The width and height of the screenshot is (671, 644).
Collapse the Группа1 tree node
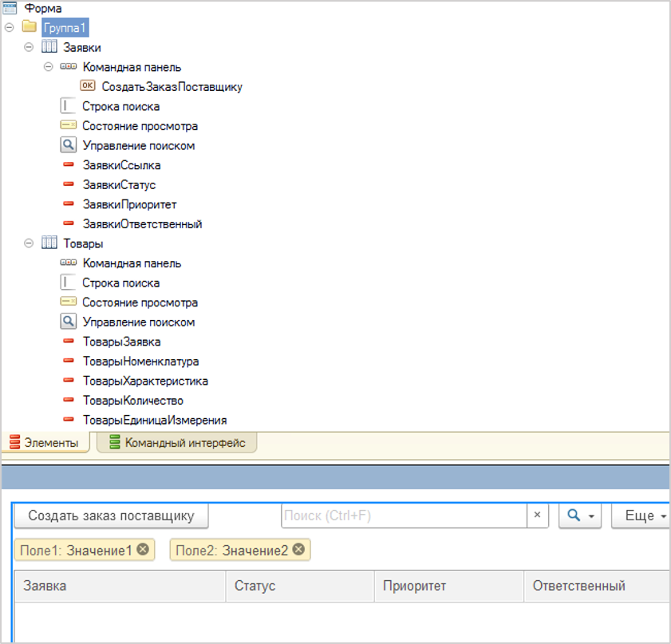[10, 28]
